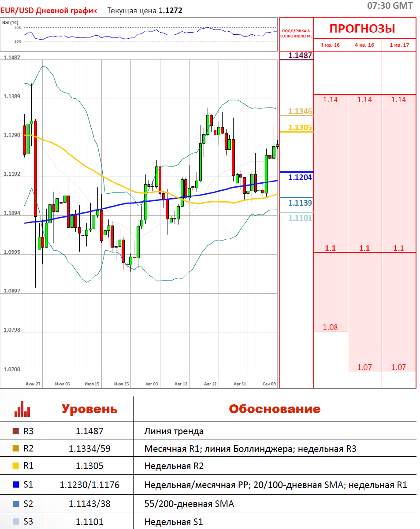
Task: Click the 1.1101 level marker beside chart
Action: click(300, 218)
